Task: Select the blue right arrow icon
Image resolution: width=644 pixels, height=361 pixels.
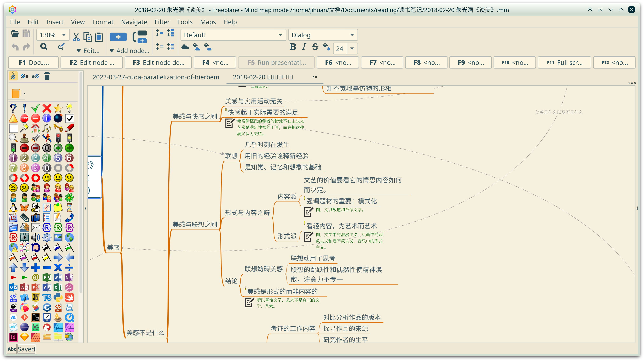Action: (x=58, y=257)
